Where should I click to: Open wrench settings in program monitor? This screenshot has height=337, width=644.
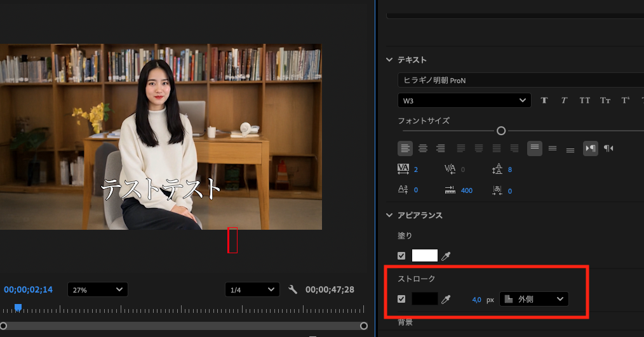coord(293,289)
